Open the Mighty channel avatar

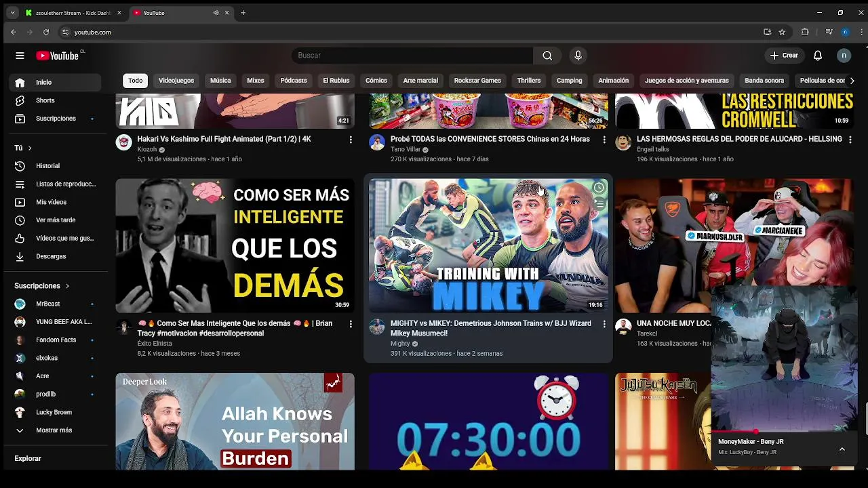tap(377, 327)
